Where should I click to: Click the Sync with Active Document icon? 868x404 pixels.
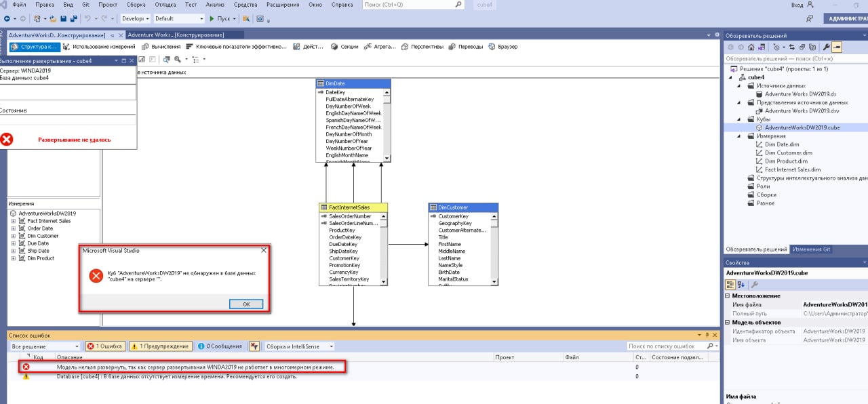tap(792, 47)
